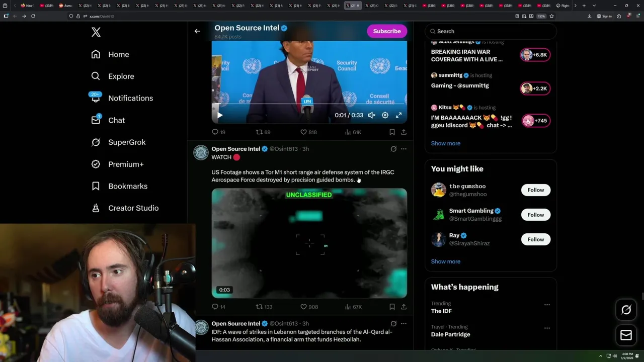The image size is (644, 362).
Task: Open options for Dale Partridge trend
Action: [547, 328]
